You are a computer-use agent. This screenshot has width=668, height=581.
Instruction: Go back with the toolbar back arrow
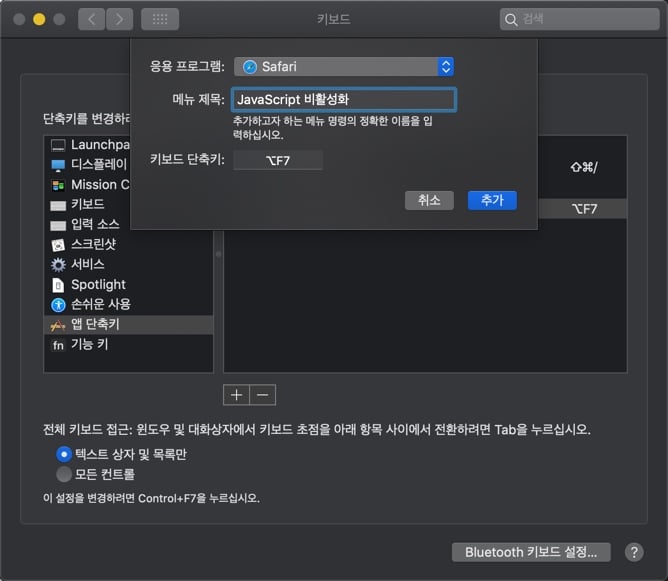(x=92, y=19)
